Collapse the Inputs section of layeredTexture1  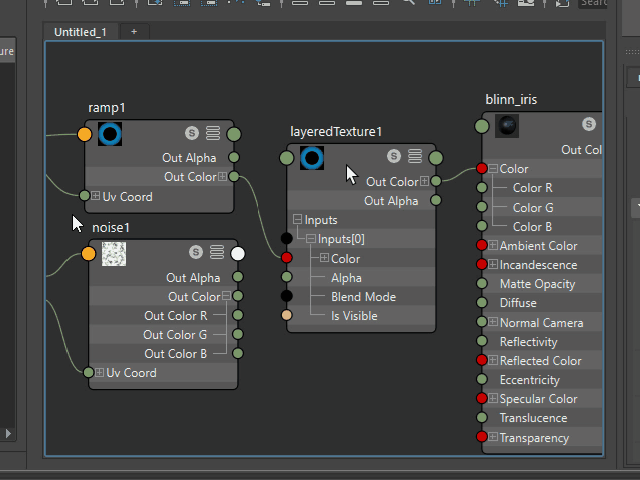298,220
